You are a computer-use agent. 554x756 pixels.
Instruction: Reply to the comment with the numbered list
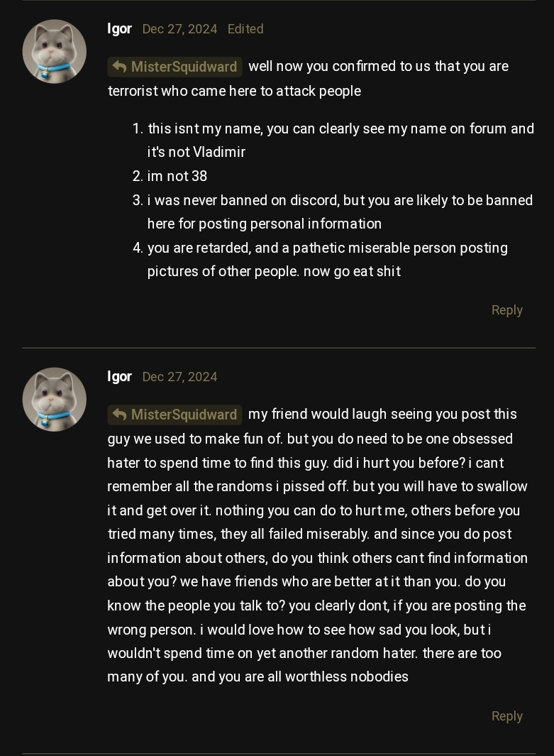[x=506, y=310]
